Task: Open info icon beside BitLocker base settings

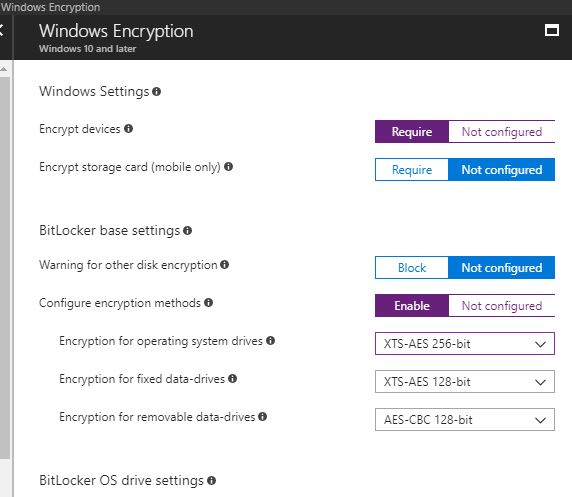Action: coord(188,231)
